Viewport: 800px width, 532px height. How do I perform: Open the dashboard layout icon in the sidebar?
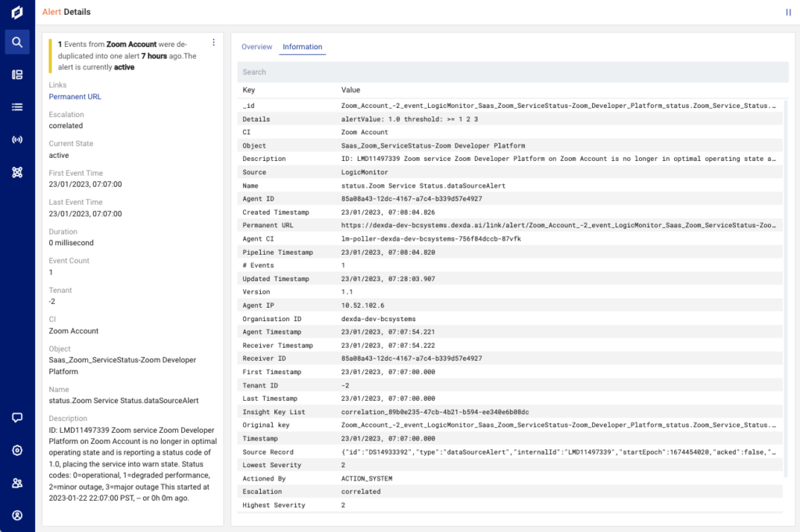[x=17, y=74]
